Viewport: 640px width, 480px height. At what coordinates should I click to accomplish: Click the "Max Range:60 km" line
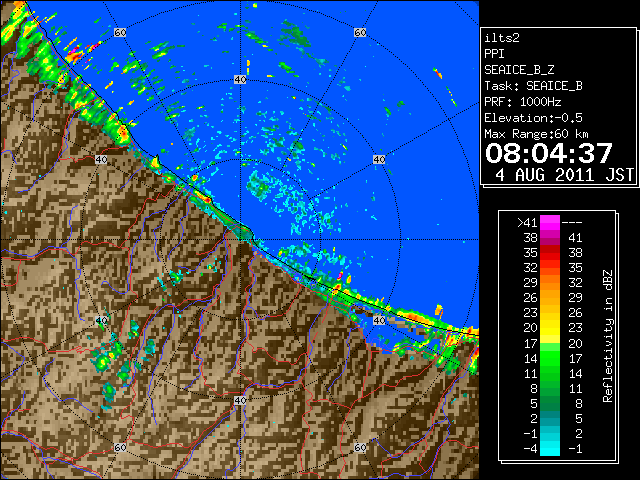point(536,134)
